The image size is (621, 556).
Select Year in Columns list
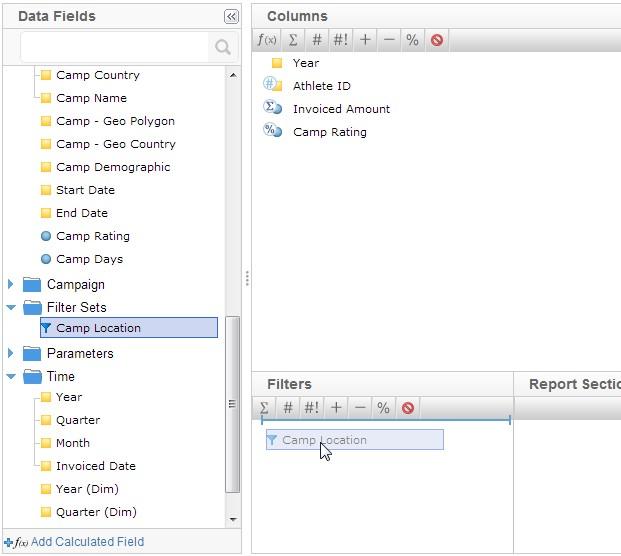tap(306, 63)
